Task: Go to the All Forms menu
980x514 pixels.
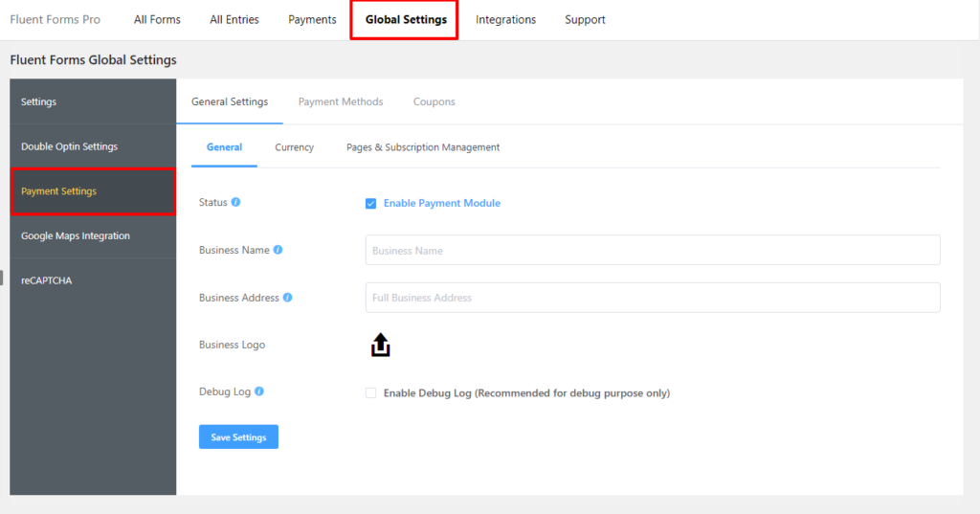Action: [157, 19]
